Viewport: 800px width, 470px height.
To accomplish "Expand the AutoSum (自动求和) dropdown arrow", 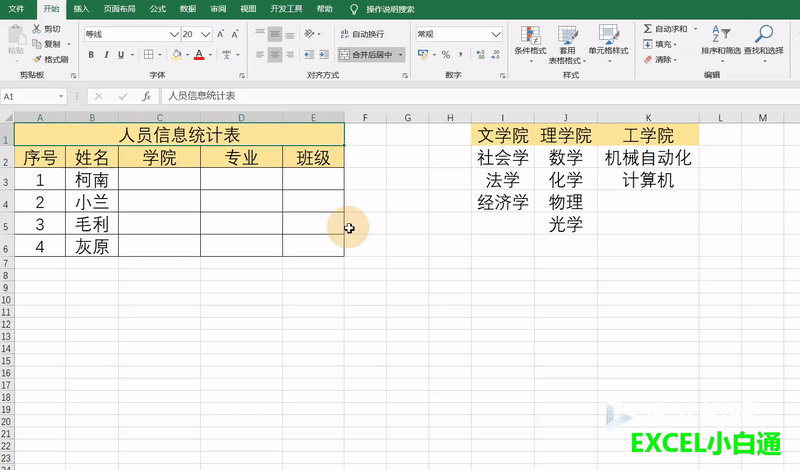I will 695,29.
